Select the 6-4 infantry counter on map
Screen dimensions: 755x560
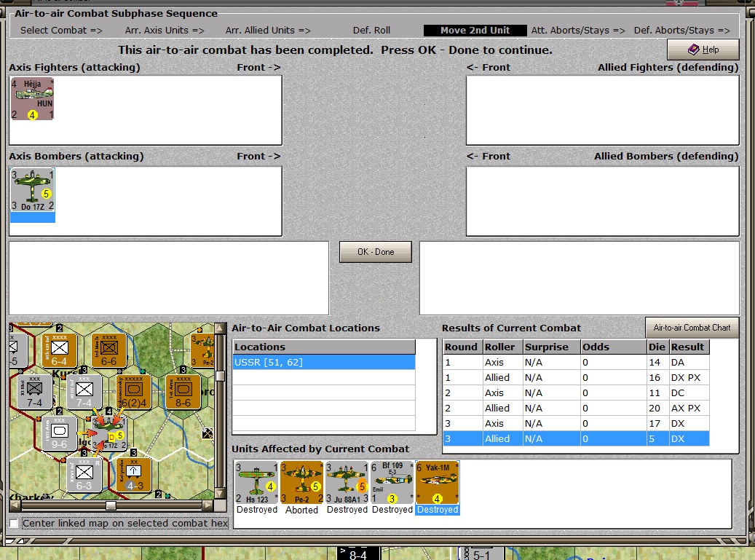59,350
